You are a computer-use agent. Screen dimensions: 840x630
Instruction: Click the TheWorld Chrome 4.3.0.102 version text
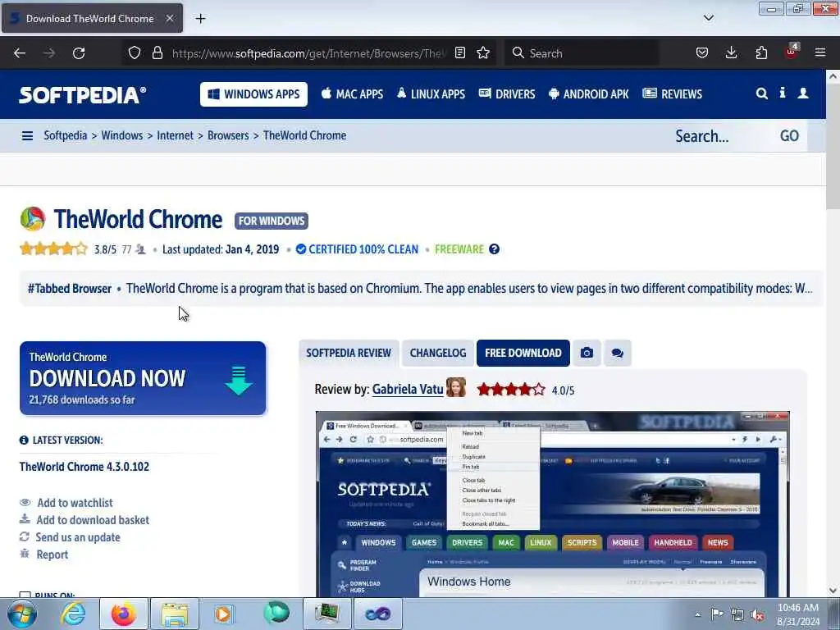click(x=84, y=467)
